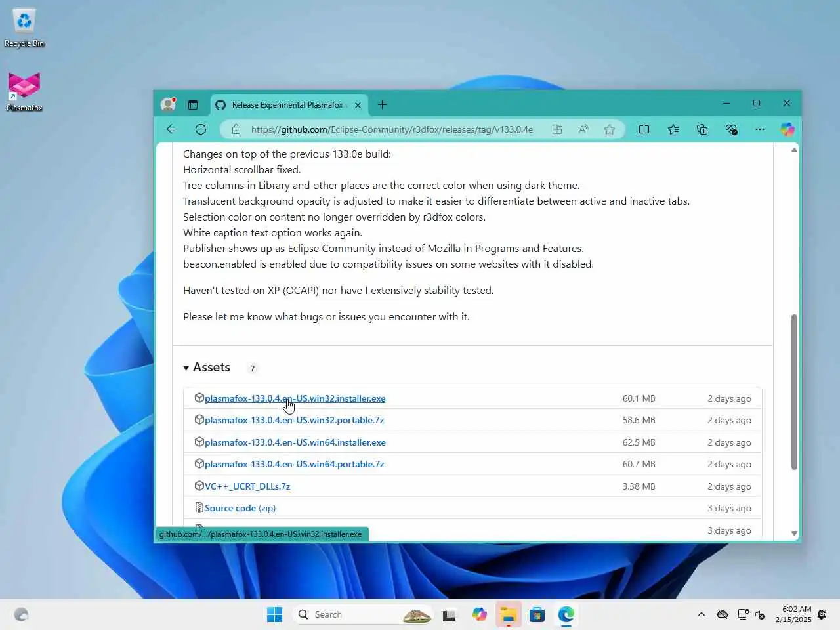Open the tab actions menu icon
Viewport: 840px width, 630px height.
(x=193, y=105)
